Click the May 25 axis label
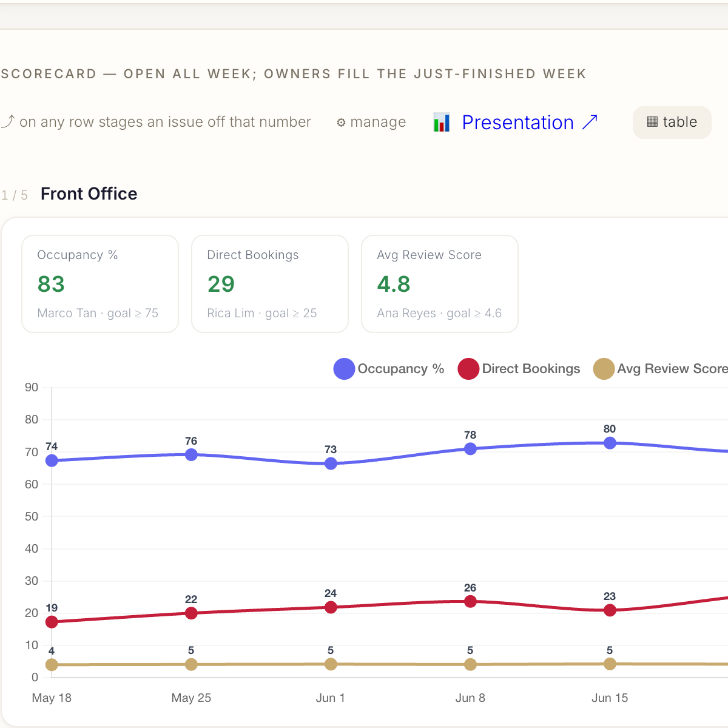Image resolution: width=728 pixels, height=728 pixels. point(191,698)
